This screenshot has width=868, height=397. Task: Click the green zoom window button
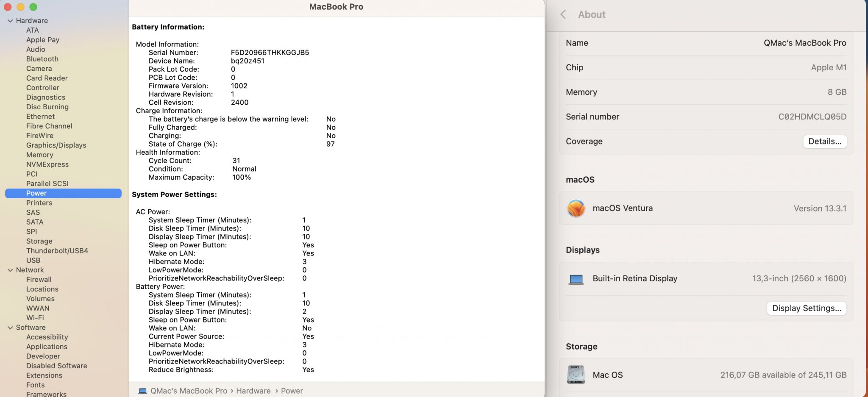tap(33, 7)
